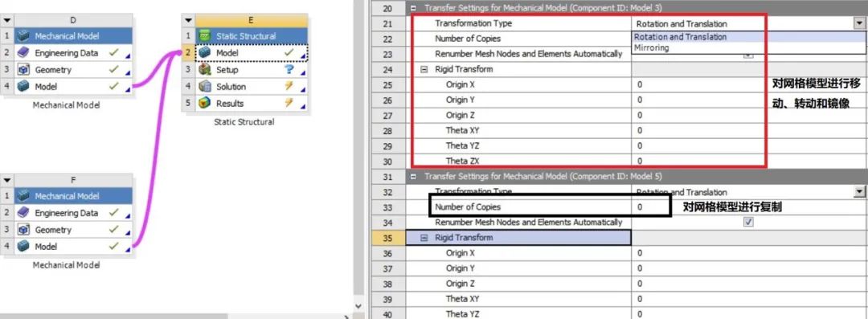Click the Origin X value field in row 25

point(749,84)
